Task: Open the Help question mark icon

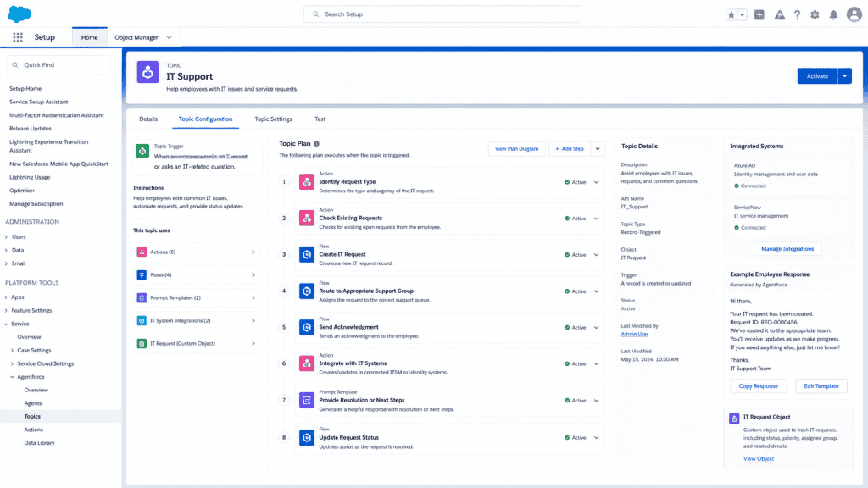Action: (x=797, y=15)
